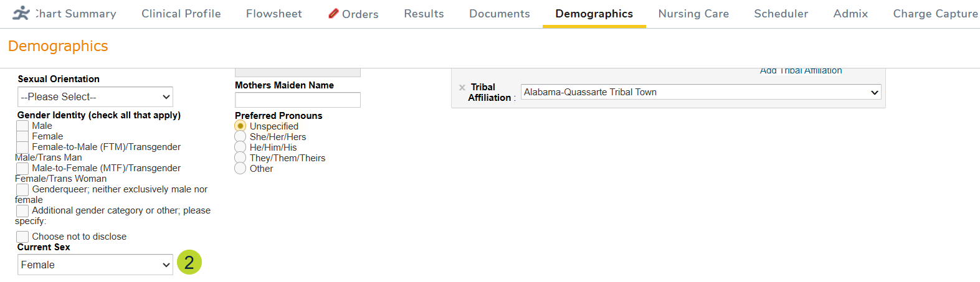Expand the Current Sex dropdown

coord(95,265)
